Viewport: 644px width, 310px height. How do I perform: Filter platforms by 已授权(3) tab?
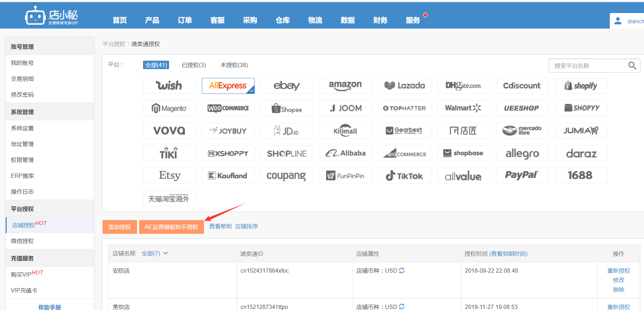(194, 65)
